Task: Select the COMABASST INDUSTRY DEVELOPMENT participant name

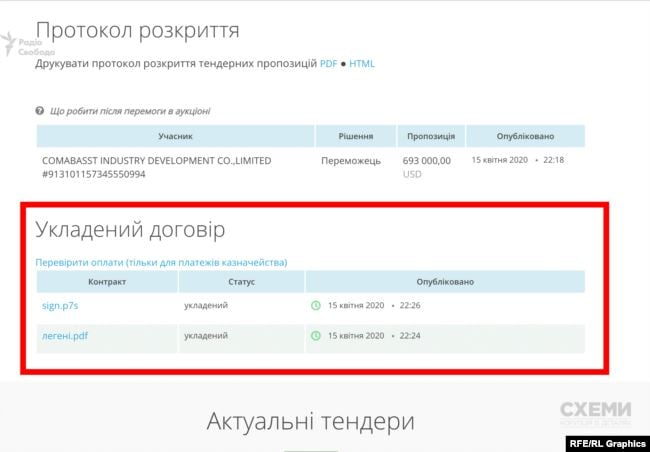Action: point(156,160)
